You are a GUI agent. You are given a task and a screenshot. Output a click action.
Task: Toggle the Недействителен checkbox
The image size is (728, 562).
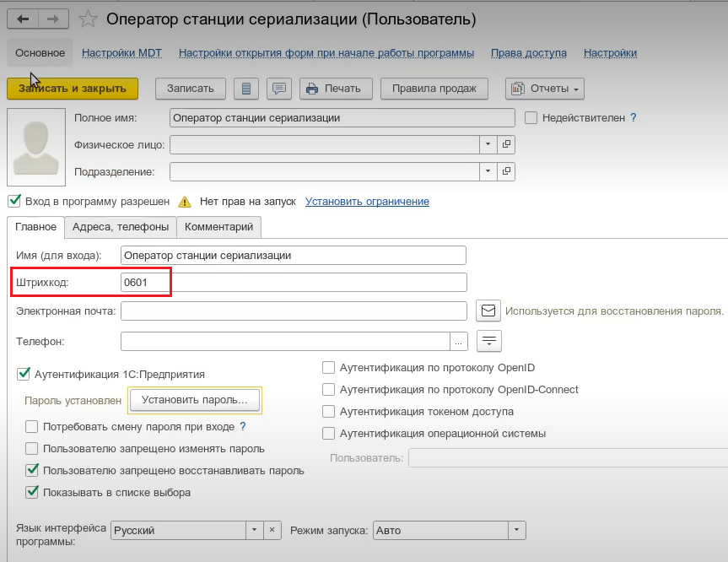click(x=531, y=118)
